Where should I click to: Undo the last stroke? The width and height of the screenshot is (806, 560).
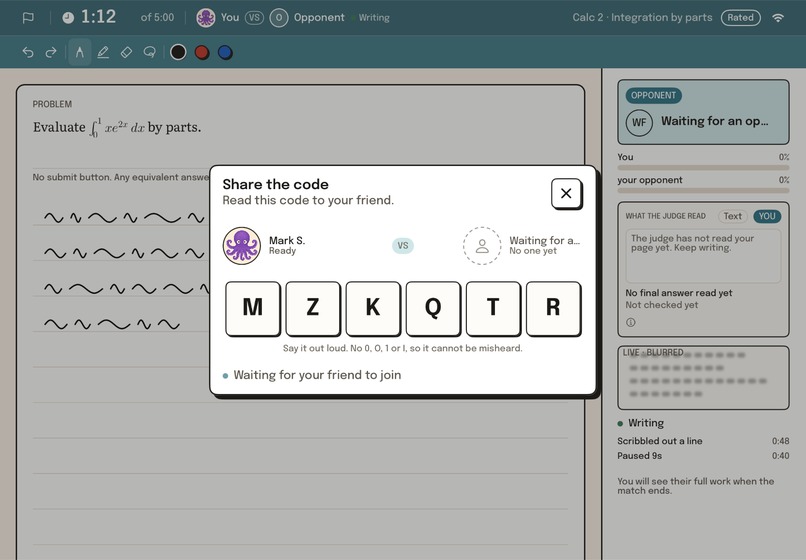28,52
